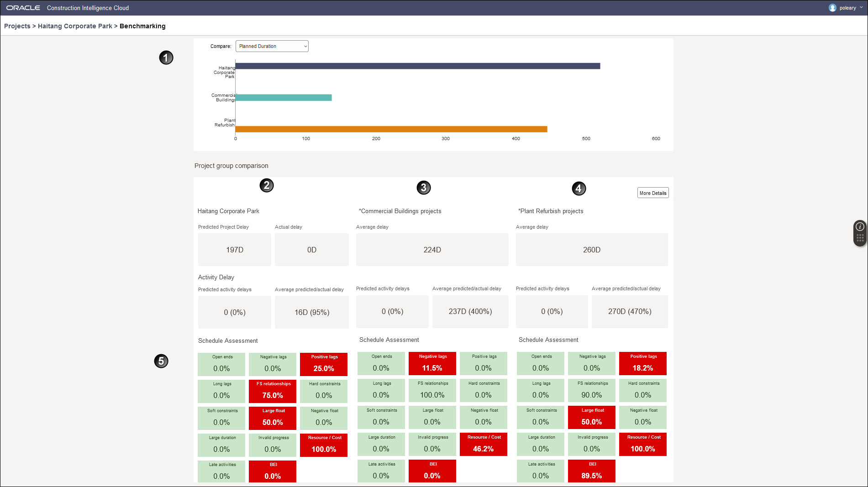Go to Projects breadcrumb link
The width and height of the screenshot is (868, 487).
pos(17,26)
